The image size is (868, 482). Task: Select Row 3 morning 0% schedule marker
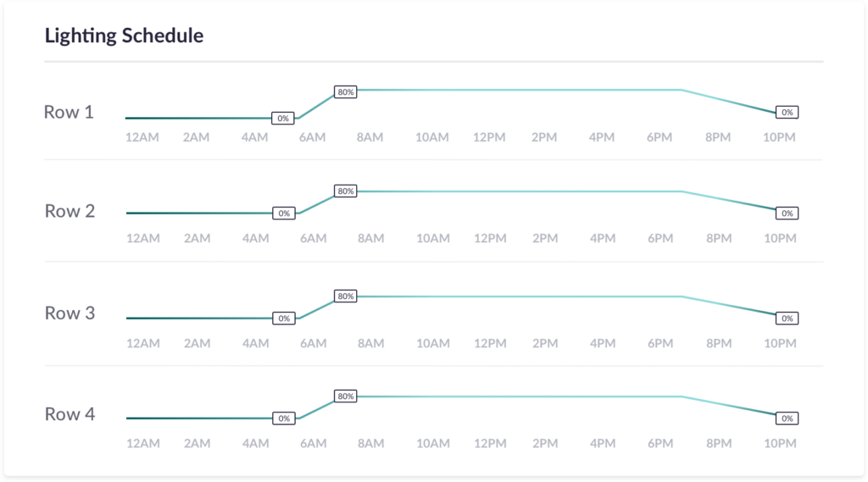click(284, 319)
